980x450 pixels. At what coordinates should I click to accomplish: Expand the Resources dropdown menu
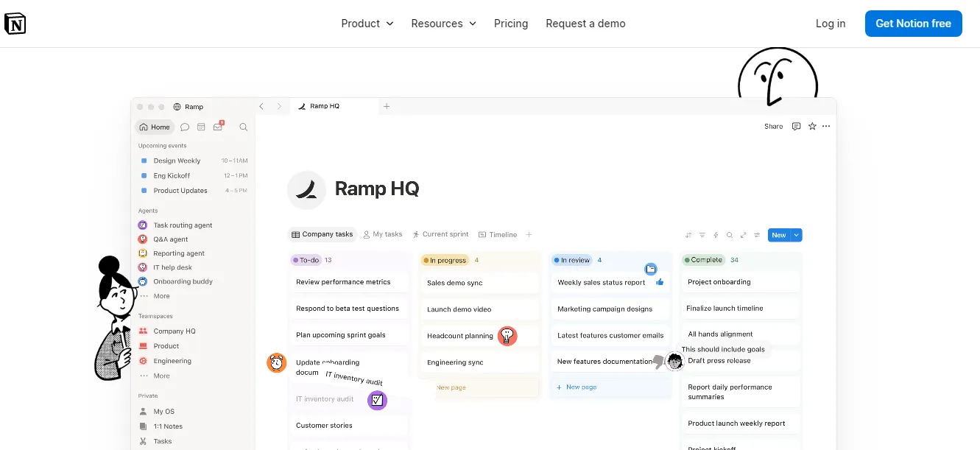[x=444, y=24]
